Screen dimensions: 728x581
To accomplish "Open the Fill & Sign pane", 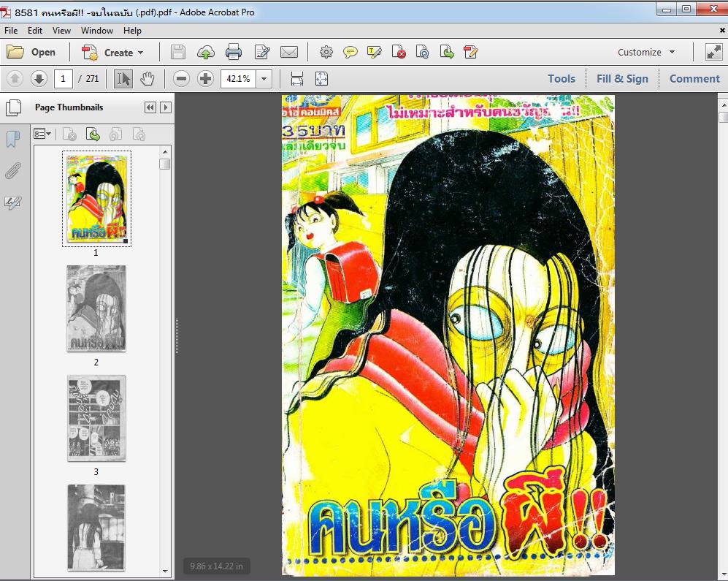I will pos(622,78).
